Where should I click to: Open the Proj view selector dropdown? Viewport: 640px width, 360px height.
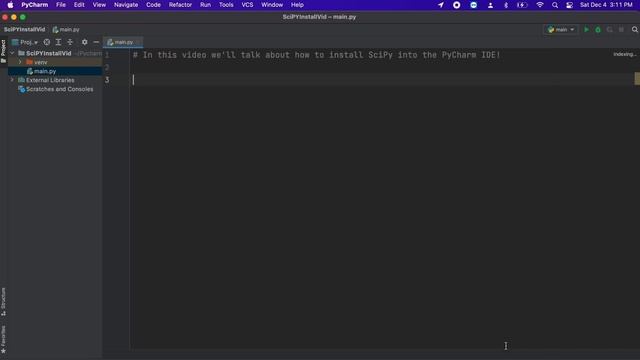point(25,42)
